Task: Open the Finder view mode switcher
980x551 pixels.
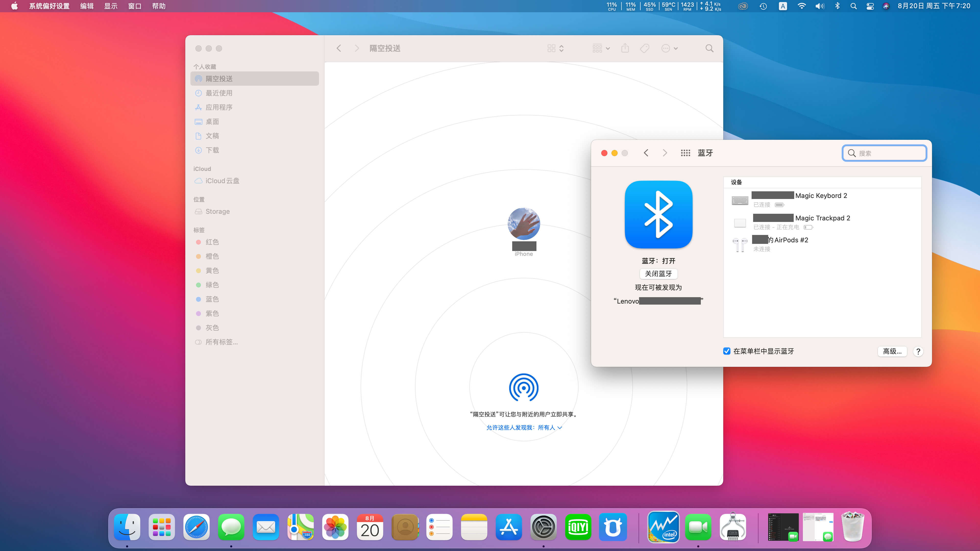Action: [x=555, y=48]
